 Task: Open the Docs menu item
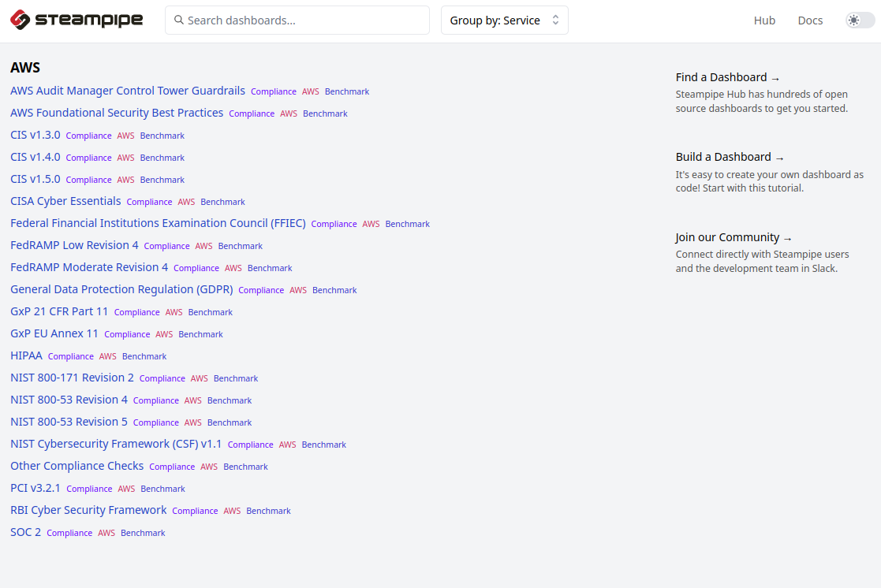pos(810,20)
